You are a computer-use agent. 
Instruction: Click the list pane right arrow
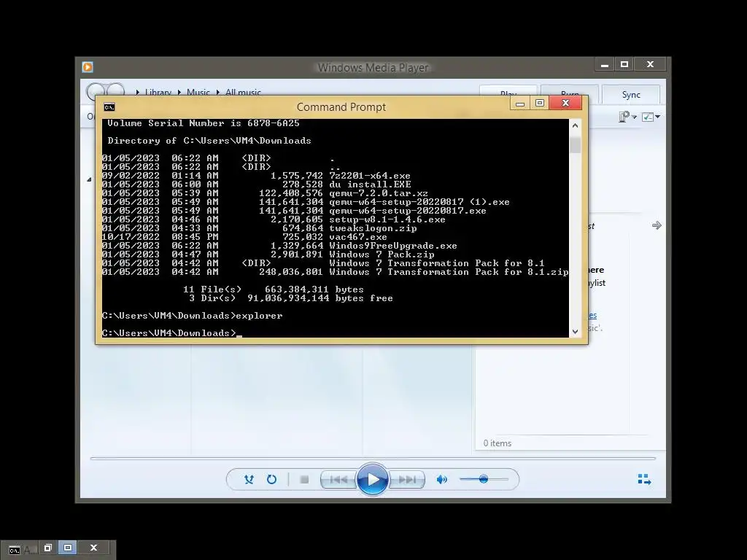(657, 225)
